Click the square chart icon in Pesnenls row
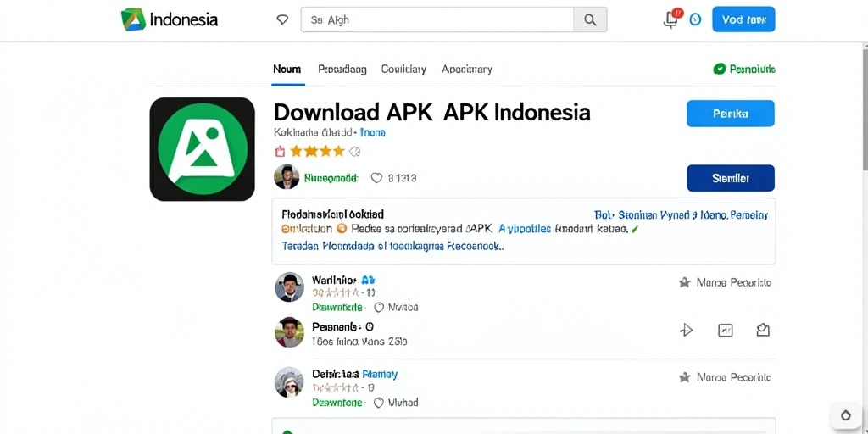This screenshot has width=868, height=434. 726,331
